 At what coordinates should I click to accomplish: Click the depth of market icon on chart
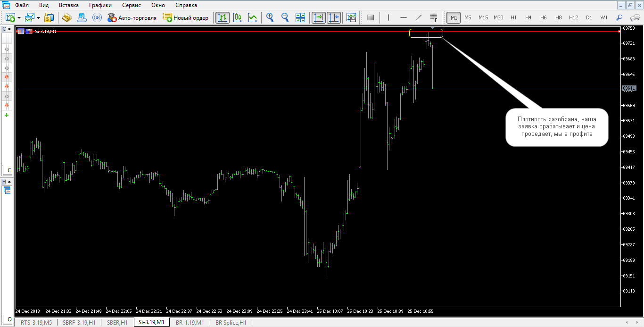(21, 32)
